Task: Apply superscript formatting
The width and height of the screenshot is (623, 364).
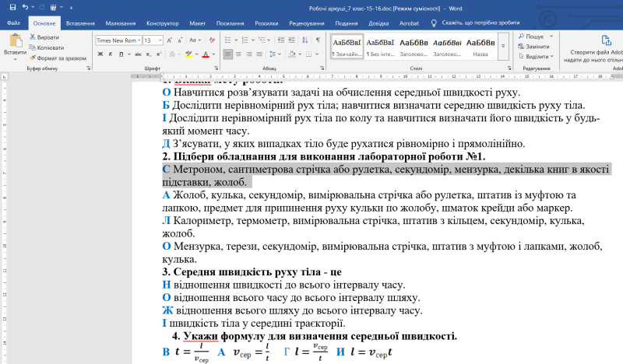Action: 159,54
